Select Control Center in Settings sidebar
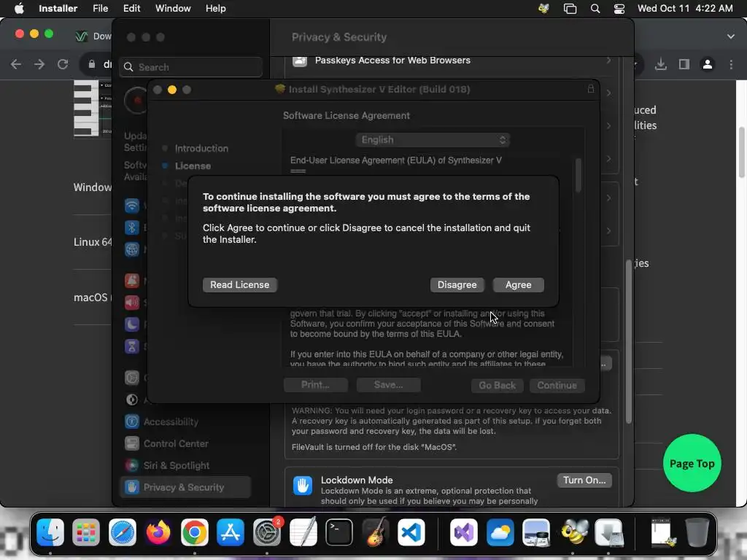 (186, 443)
